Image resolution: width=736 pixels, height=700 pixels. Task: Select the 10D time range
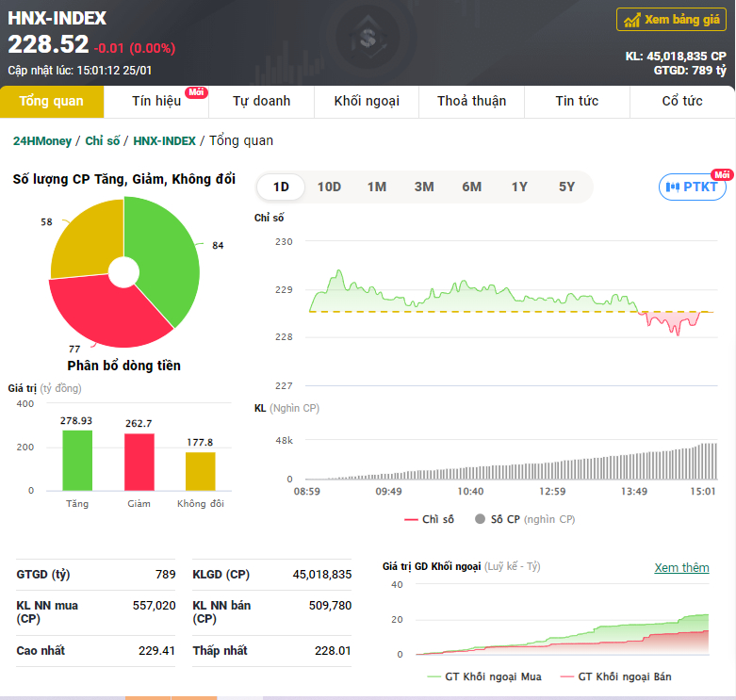click(x=329, y=187)
